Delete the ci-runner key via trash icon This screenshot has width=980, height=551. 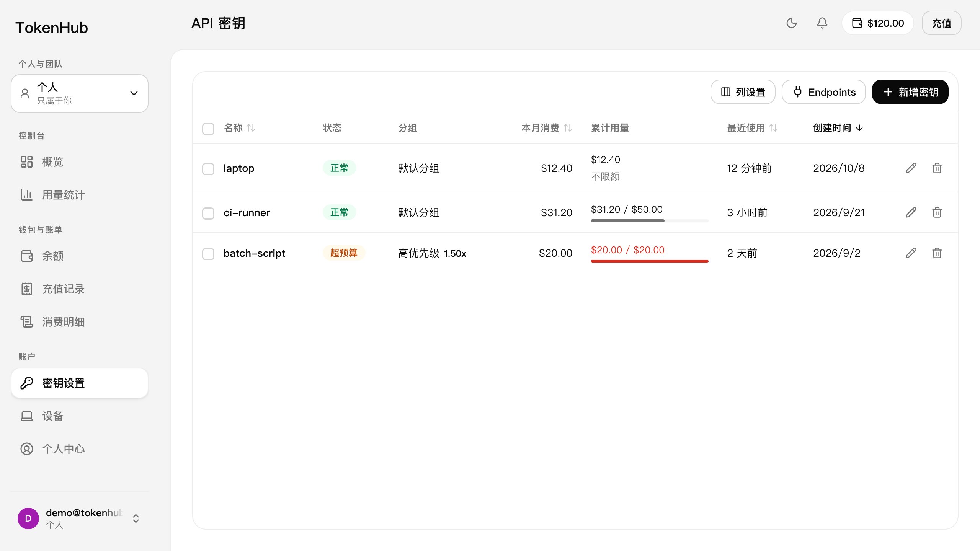tap(937, 212)
